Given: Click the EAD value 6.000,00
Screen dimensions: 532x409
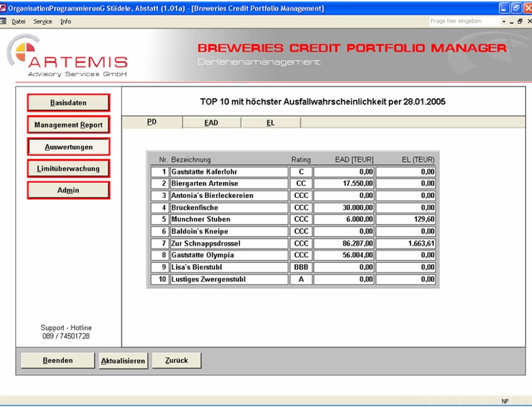Looking at the screenshot, I should (x=344, y=219).
